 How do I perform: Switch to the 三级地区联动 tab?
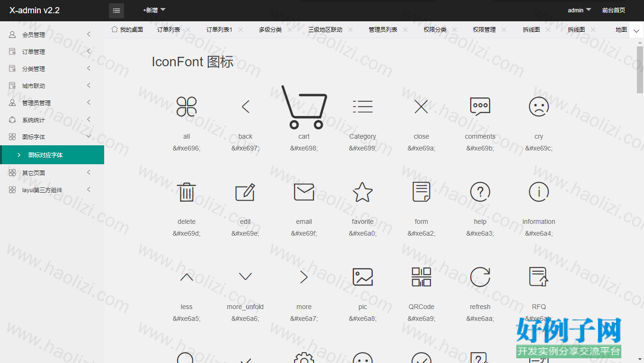tap(325, 29)
